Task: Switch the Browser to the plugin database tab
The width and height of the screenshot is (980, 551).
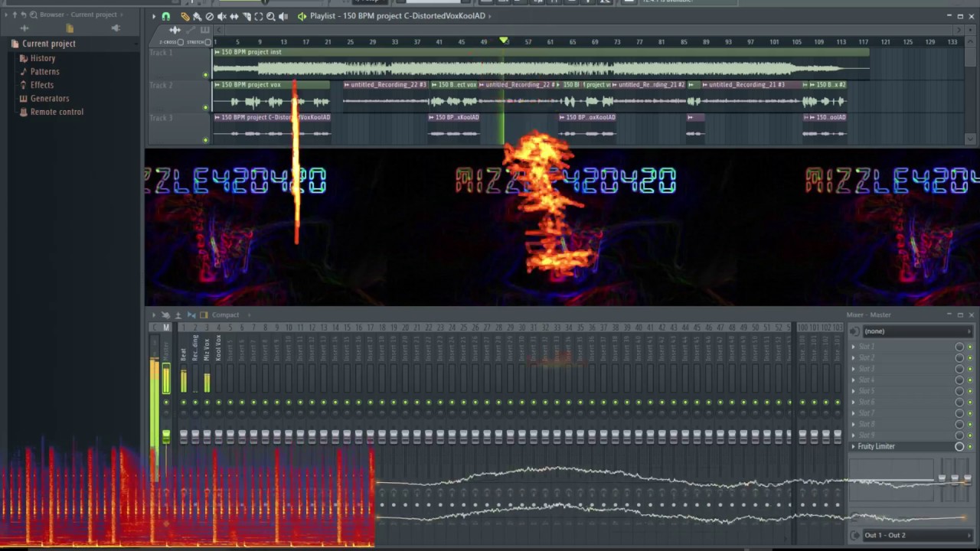Action: [116, 29]
